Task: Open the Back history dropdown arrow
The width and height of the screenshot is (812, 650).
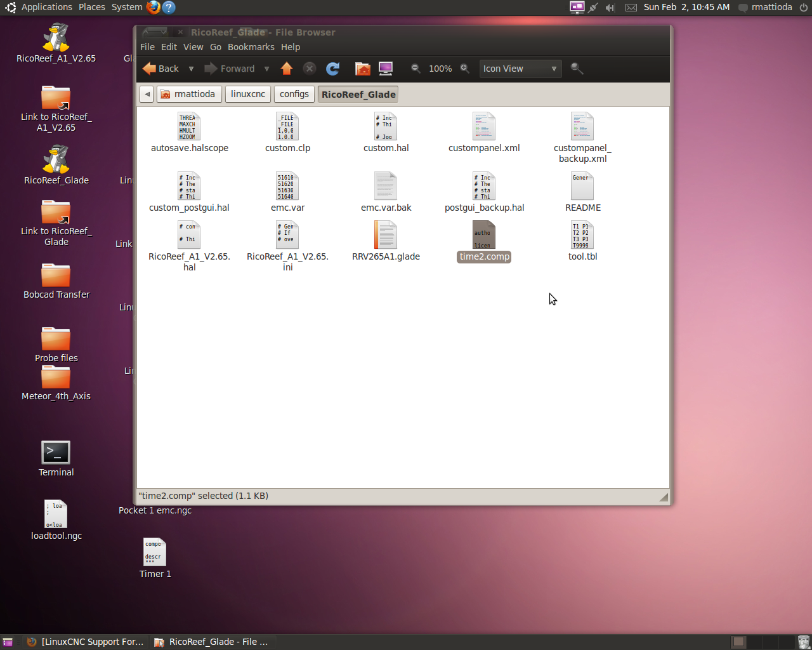Action: coord(191,69)
